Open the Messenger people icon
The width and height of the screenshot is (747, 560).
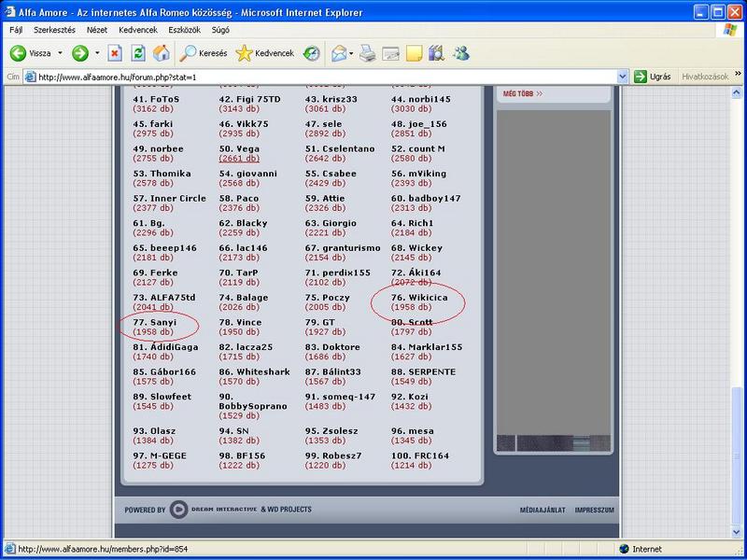[x=460, y=53]
